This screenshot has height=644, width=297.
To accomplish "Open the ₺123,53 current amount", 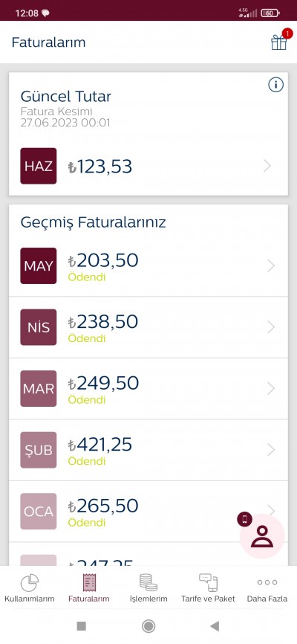I will coord(100,167).
